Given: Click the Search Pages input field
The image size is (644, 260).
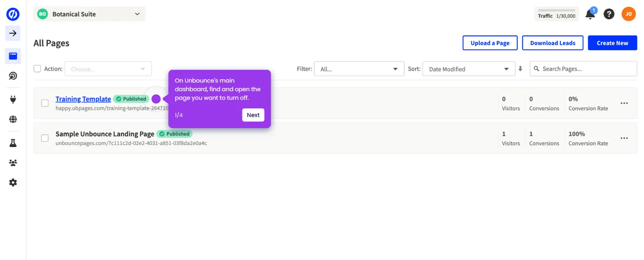Looking at the screenshot, I should click(583, 69).
